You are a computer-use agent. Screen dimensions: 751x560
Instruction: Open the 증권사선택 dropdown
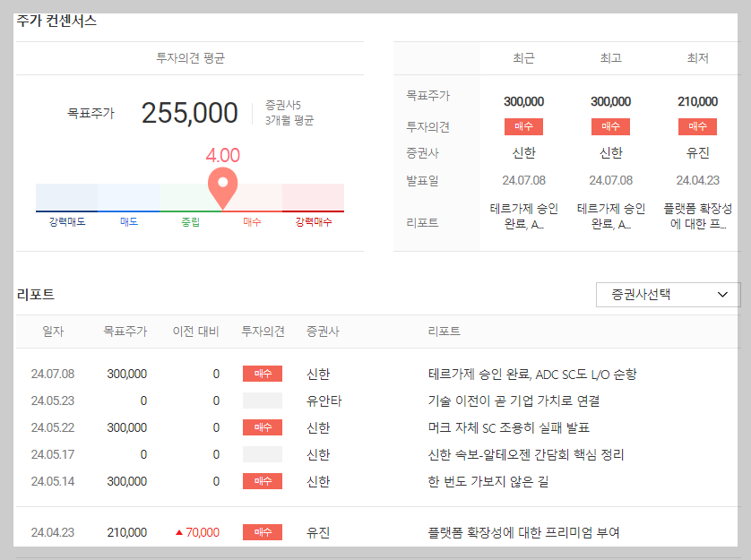pos(667,294)
